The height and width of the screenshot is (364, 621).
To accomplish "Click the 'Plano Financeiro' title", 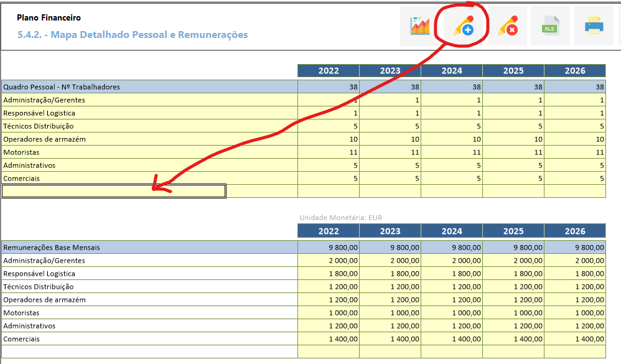I will [49, 17].
